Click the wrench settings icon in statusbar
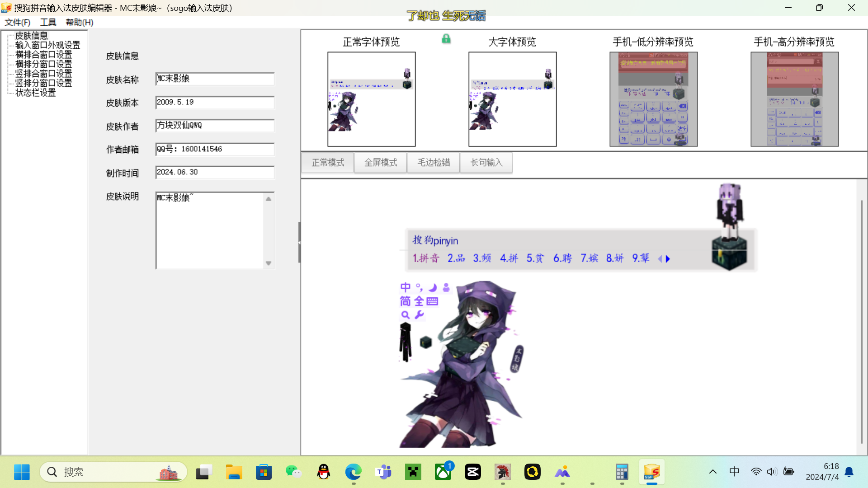Screen dimensions: 868x488 tap(419, 314)
